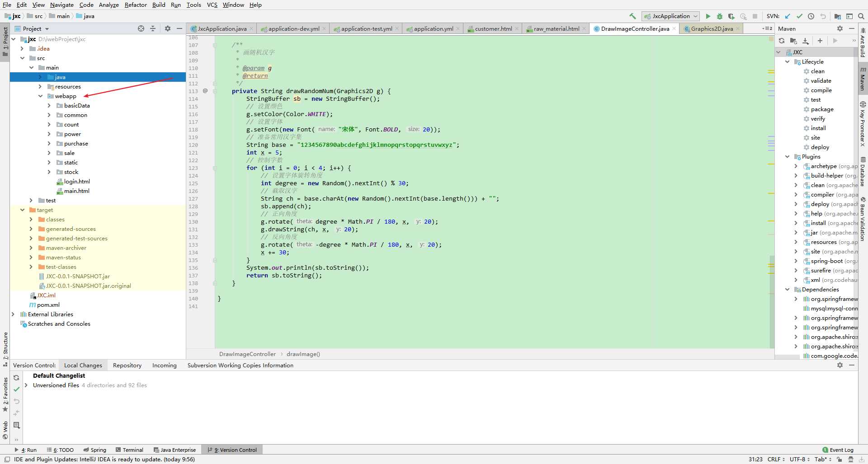Expand Unversioned Files changelist node
This screenshot has height=464, width=868.
click(x=26, y=385)
